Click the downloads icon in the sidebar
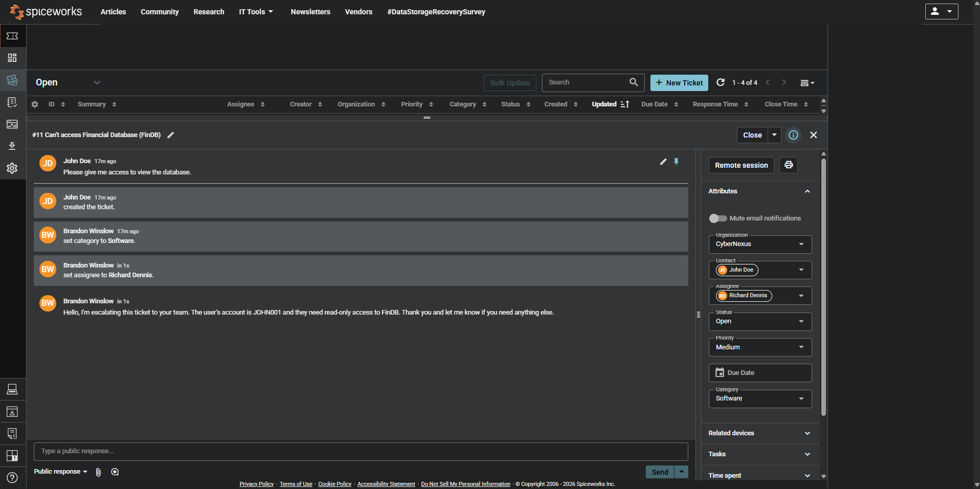This screenshot has height=489, width=980. [12, 146]
